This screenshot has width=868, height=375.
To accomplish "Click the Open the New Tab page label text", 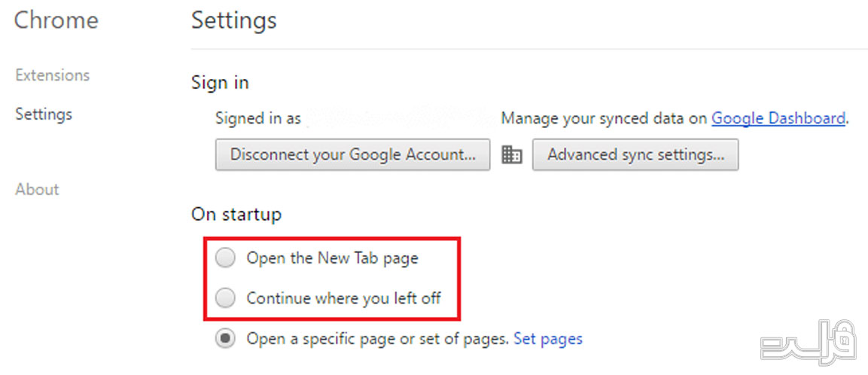I will tap(332, 259).
